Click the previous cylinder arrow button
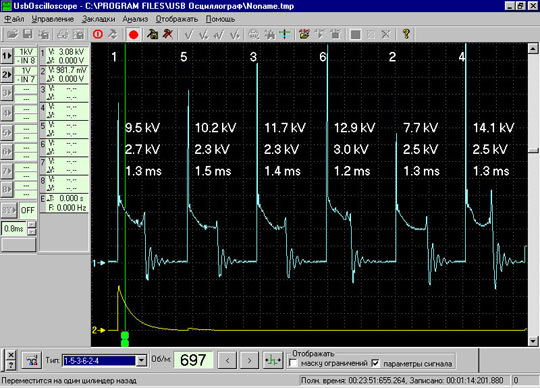 (x=227, y=360)
